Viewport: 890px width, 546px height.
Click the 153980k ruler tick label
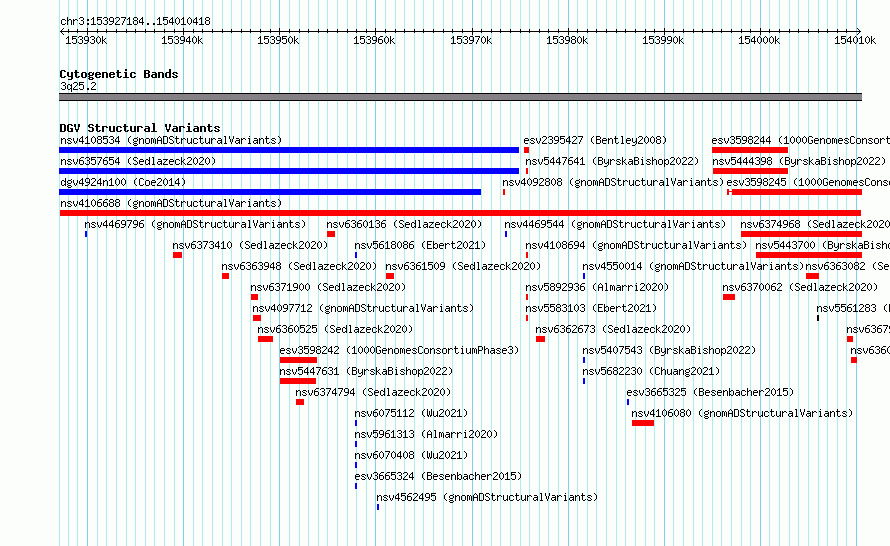(567, 40)
